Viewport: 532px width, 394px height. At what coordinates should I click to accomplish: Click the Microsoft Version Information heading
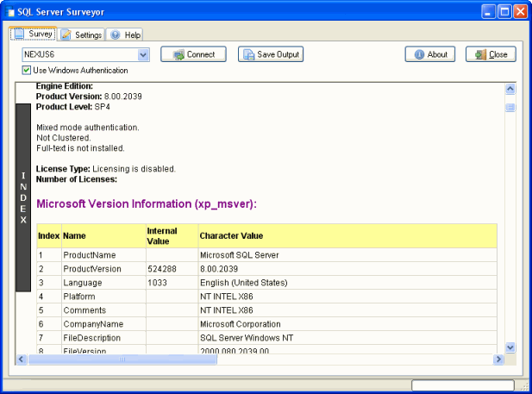(x=147, y=204)
